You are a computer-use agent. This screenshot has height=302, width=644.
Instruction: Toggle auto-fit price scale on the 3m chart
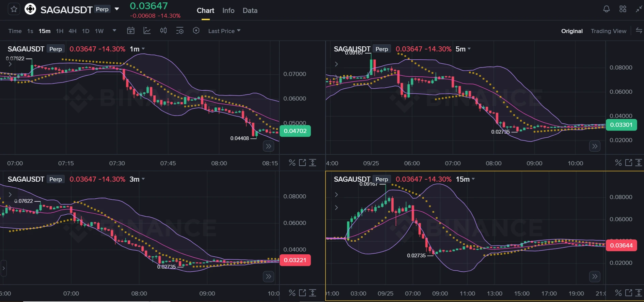313,293
